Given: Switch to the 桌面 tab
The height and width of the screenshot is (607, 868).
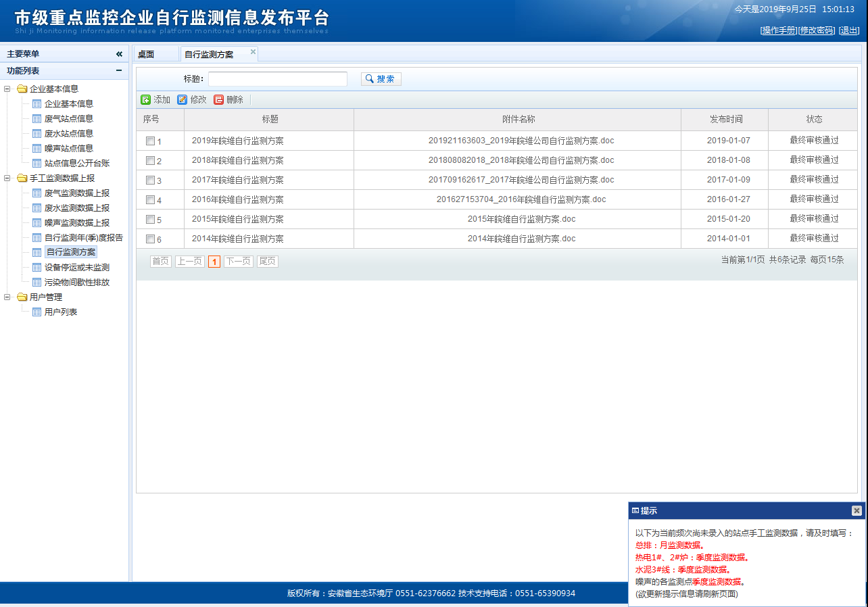Looking at the screenshot, I should (147, 55).
